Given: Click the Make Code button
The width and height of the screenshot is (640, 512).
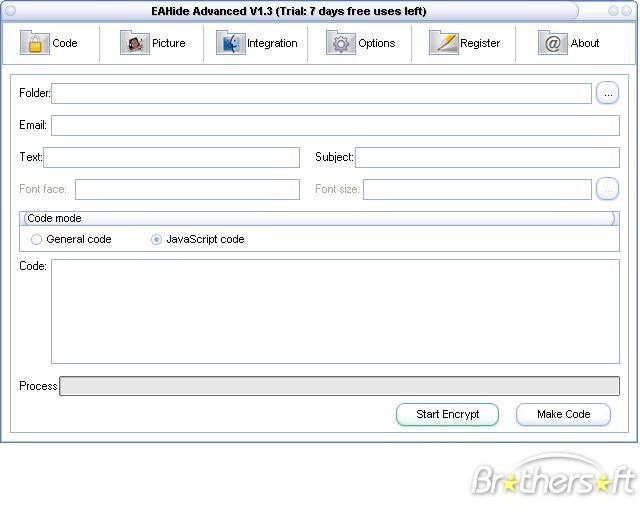Looking at the screenshot, I should tap(563, 414).
